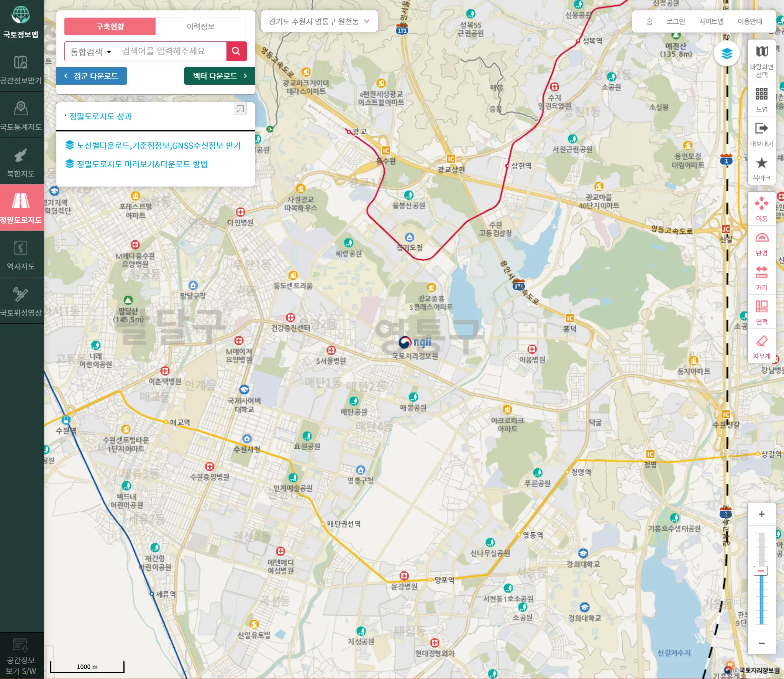Click the 점군 다운로드 button
This screenshot has width=784, height=679.
(92, 76)
